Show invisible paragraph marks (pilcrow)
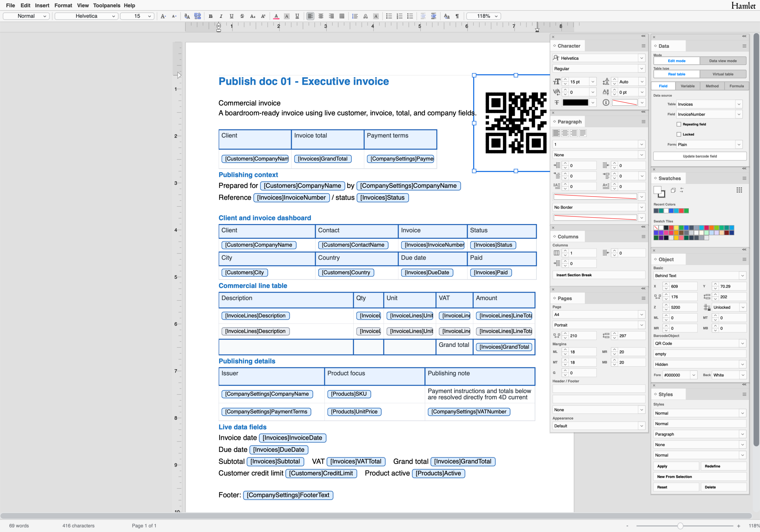 pyautogui.click(x=457, y=16)
